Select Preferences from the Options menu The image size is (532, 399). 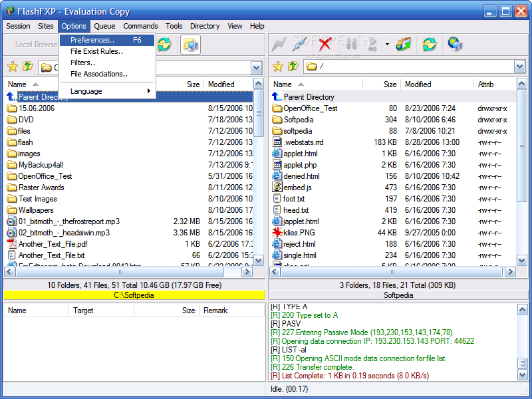click(92, 40)
